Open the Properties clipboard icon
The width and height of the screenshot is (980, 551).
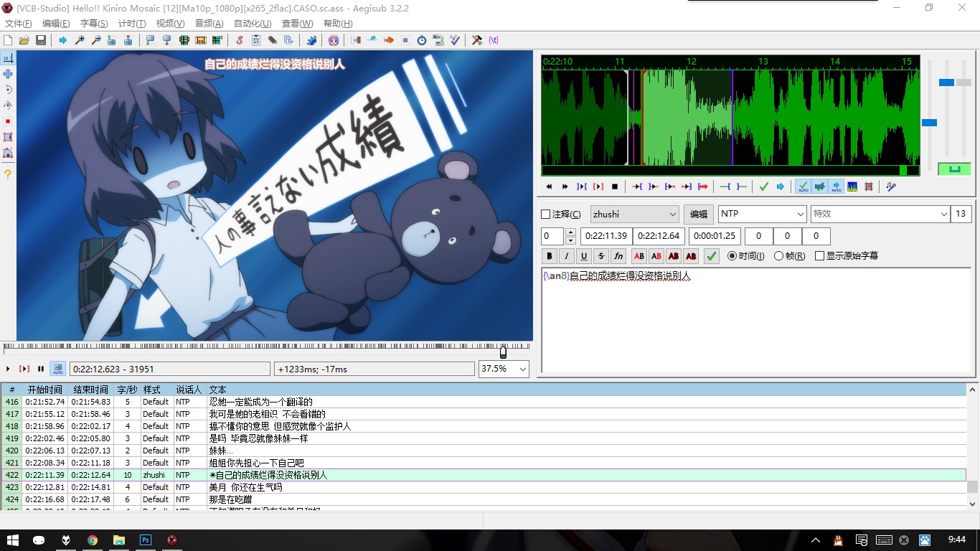[x=256, y=40]
